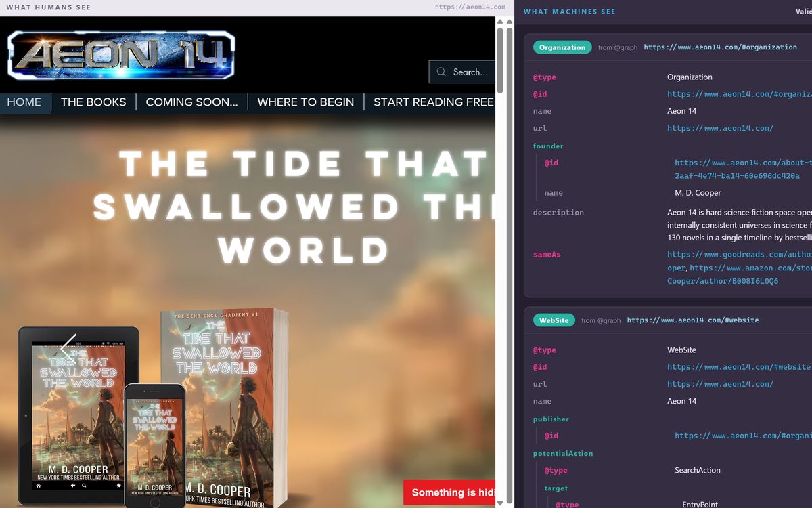Click the phone book cover image
Screen dimensions: 812x508
click(154, 447)
